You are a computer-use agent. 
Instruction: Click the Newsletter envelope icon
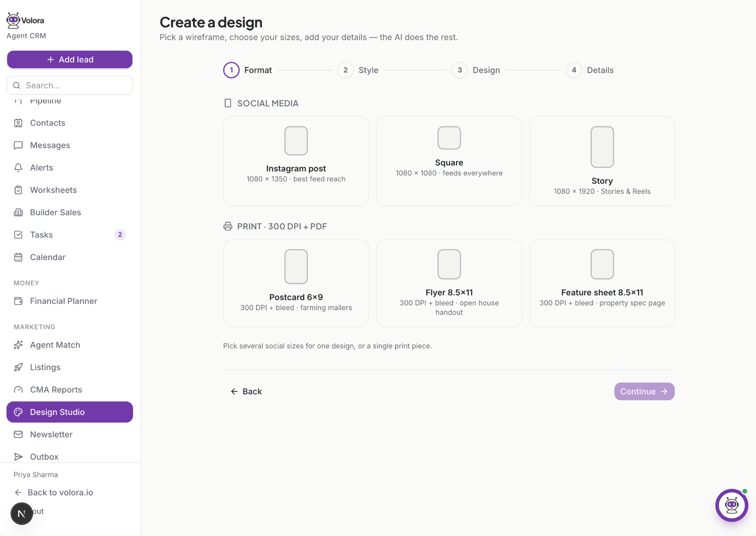(x=18, y=434)
